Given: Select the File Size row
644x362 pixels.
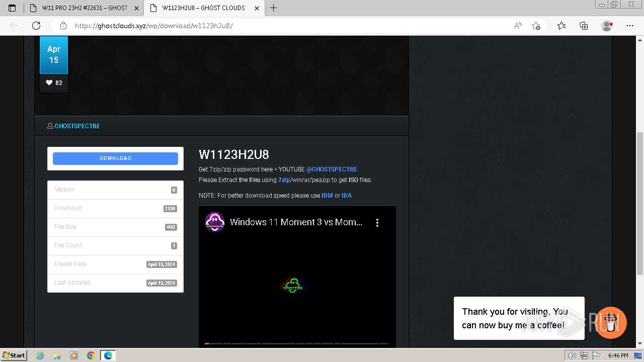Looking at the screenshot, I should (115, 227).
